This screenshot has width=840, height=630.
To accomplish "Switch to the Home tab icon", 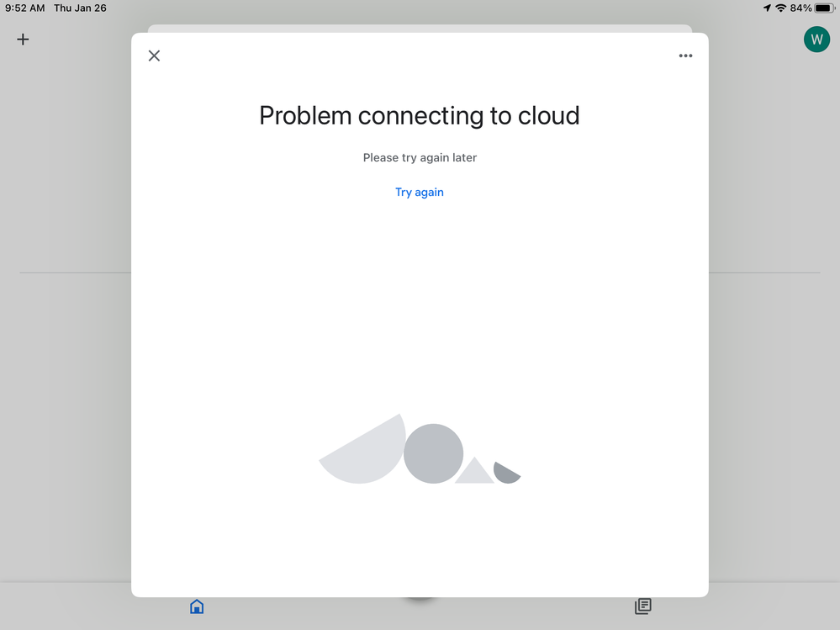I will [x=197, y=606].
